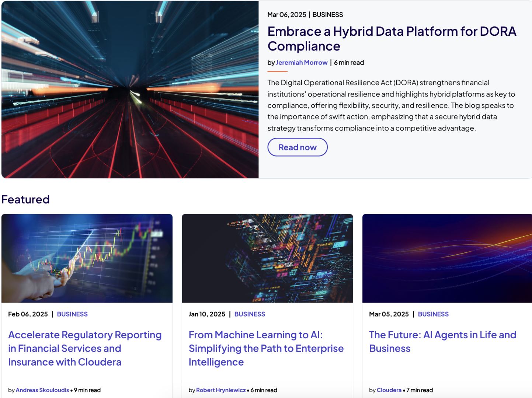
Task: Visit author Jeremiah Morrow's page
Action: [x=302, y=63]
